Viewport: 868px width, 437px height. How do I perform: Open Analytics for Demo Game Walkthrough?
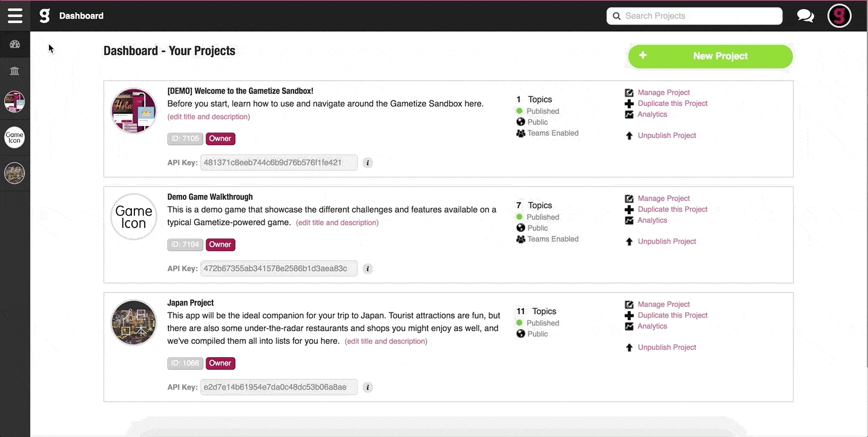pos(652,220)
